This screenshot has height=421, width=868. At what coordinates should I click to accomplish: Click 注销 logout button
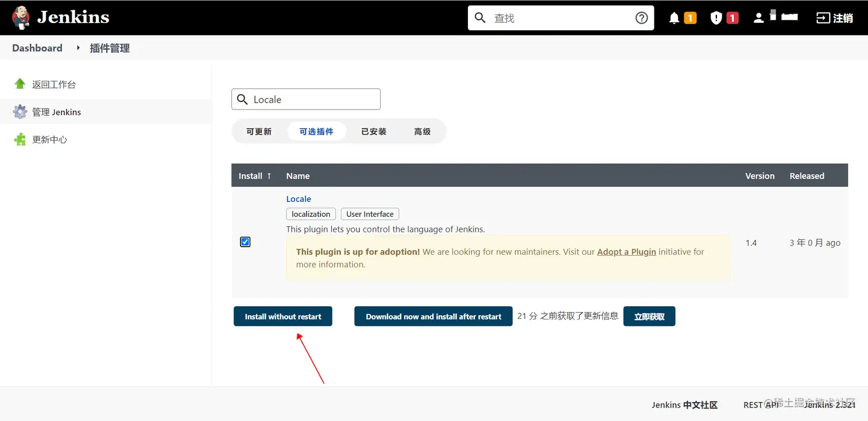pos(835,18)
